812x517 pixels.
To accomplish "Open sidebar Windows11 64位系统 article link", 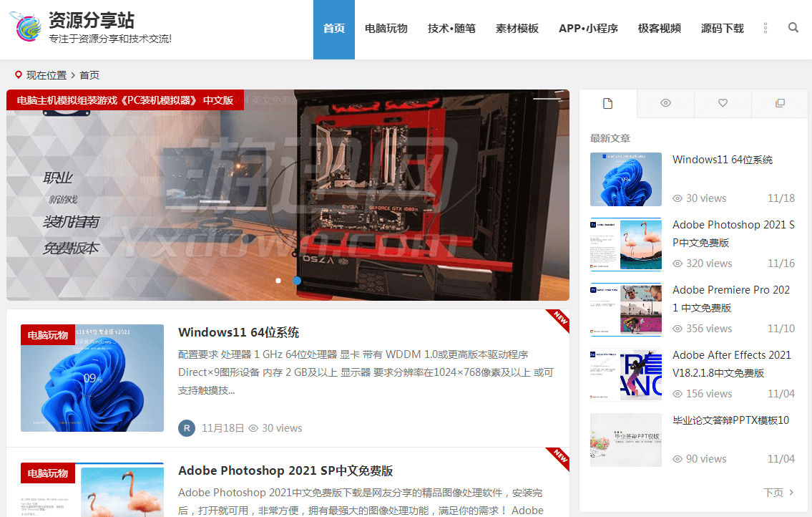I will tap(723, 160).
